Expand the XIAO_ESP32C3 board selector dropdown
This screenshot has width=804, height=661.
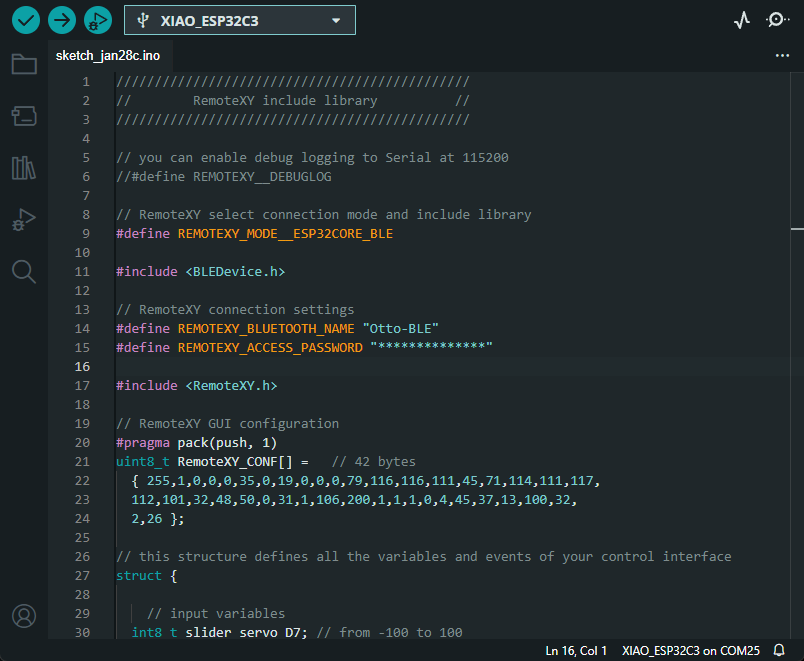tap(240, 20)
